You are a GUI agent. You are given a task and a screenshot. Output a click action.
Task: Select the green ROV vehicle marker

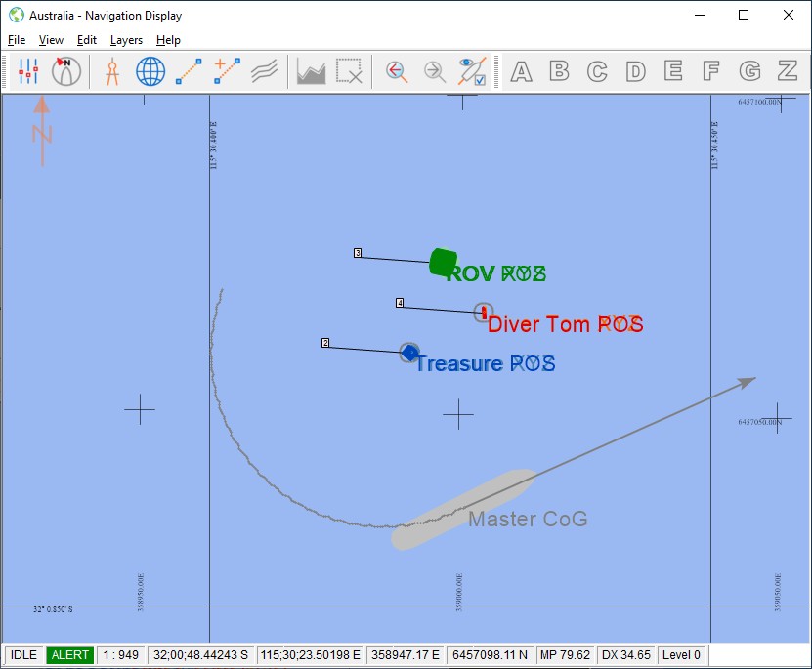(x=443, y=262)
